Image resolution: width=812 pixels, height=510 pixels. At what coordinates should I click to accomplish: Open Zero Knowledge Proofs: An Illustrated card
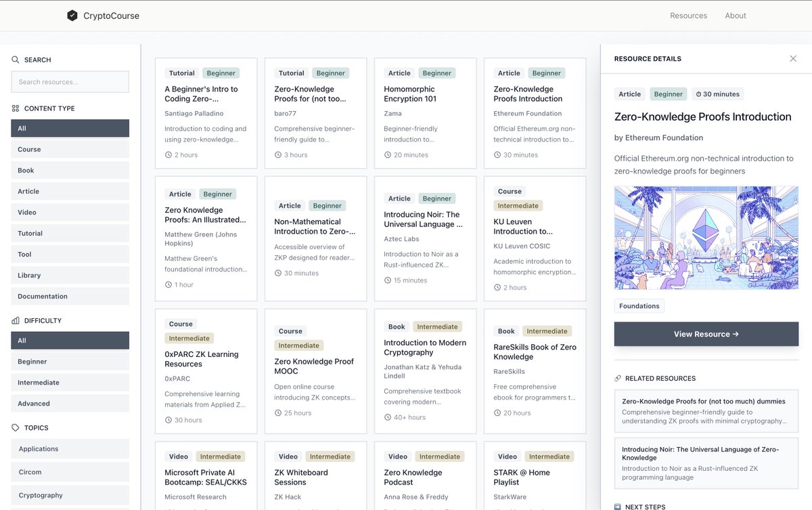[x=206, y=238]
